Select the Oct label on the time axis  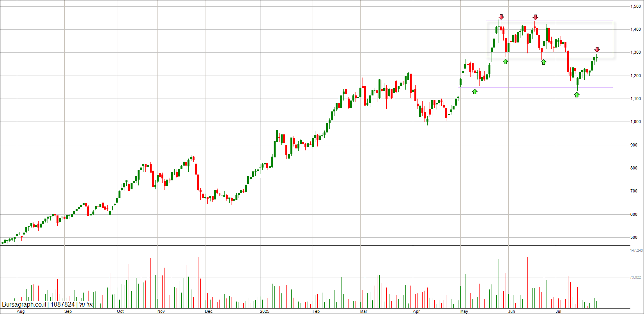tap(120, 312)
